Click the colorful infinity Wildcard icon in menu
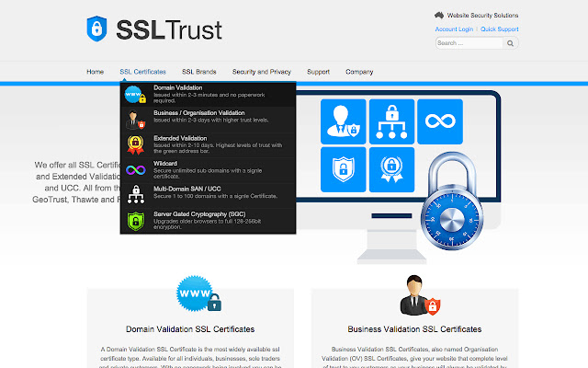The height and width of the screenshot is (368, 588). pyautogui.click(x=136, y=170)
